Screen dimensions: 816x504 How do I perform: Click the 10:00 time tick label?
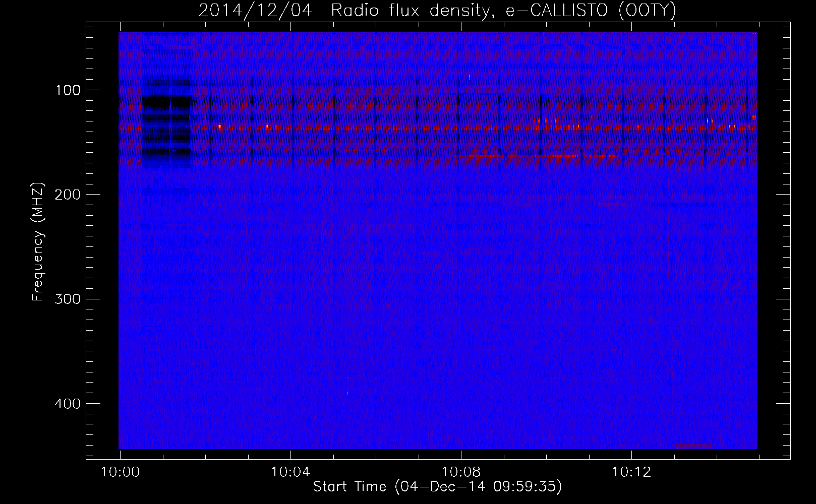(x=120, y=472)
